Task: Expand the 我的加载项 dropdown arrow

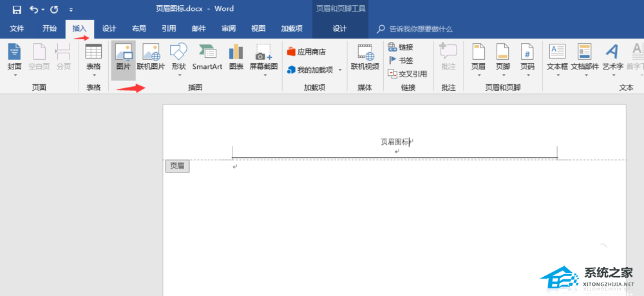Action: [340, 70]
